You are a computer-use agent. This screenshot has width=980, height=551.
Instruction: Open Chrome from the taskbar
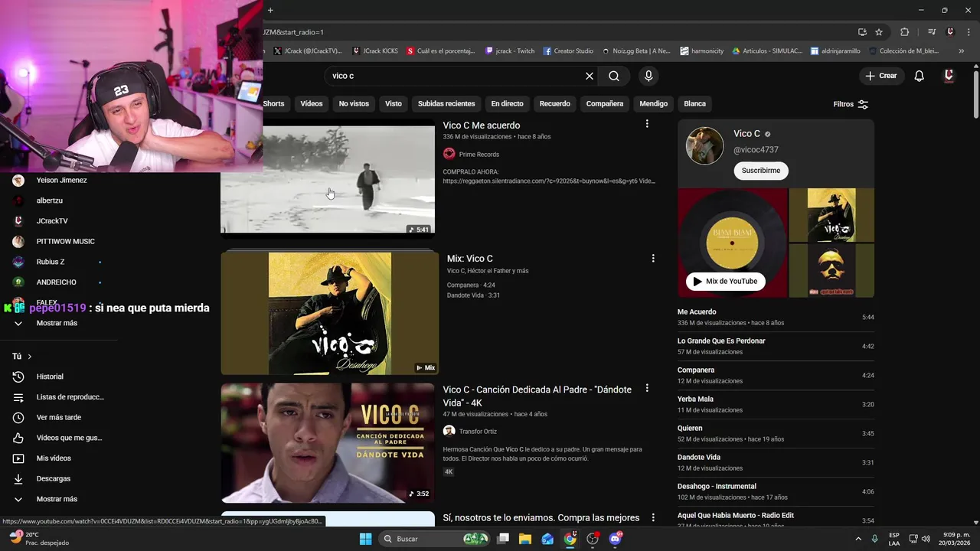point(570,539)
